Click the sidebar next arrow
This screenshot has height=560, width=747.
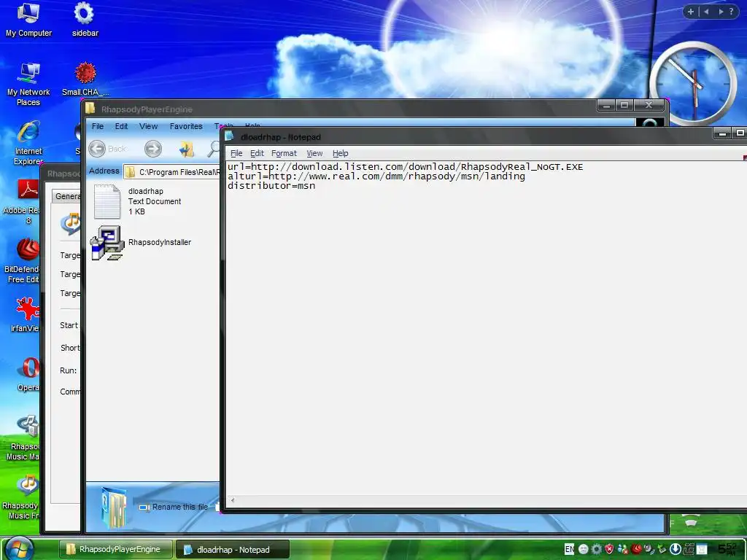[x=721, y=12]
